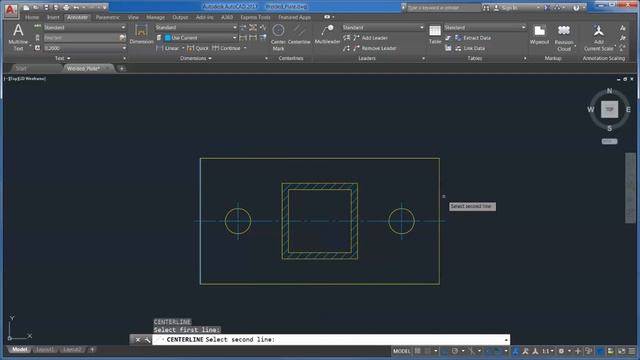Toggle hardware acceleration blue icon in status bar

pyautogui.click(x=600, y=351)
